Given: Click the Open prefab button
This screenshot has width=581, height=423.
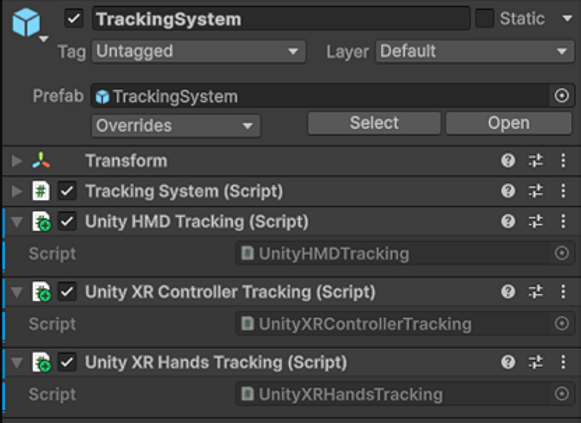Looking at the screenshot, I should [x=508, y=123].
